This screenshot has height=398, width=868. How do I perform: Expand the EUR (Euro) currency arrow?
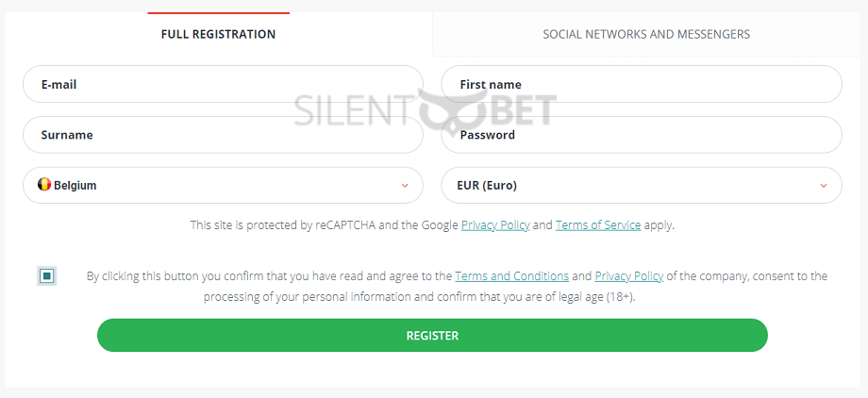tap(824, 186)
